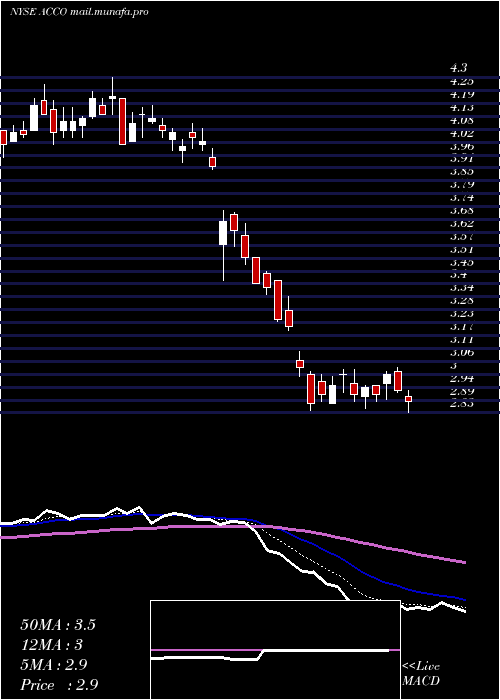Click the 3.34 price axis label
Screen dimensions: 500x700
click(462, 288)
